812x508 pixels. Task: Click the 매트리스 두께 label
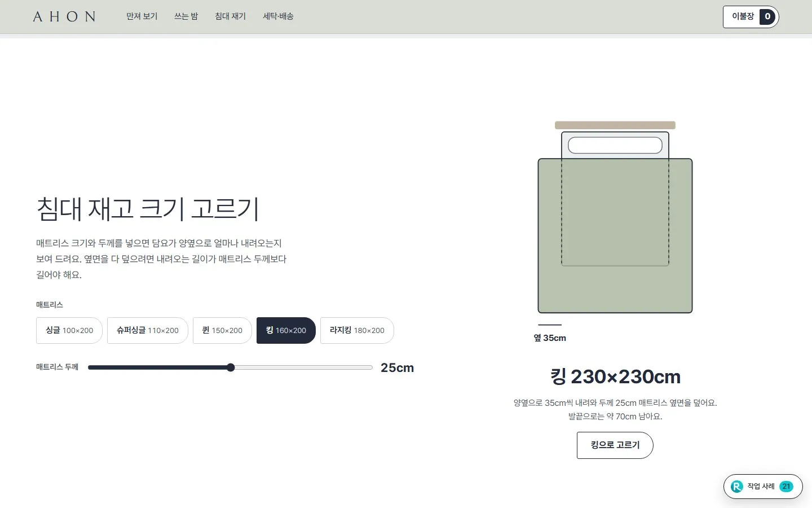click(x=58, y=367)
